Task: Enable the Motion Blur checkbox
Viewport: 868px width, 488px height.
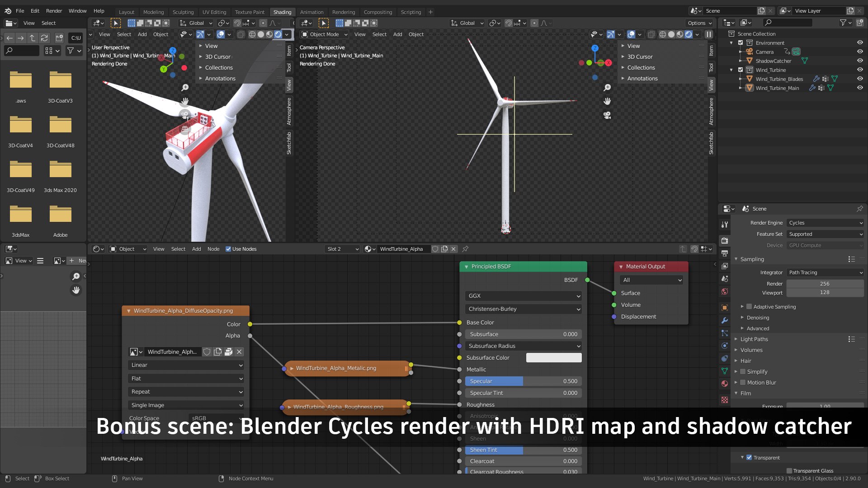Action: coord(743,383)
